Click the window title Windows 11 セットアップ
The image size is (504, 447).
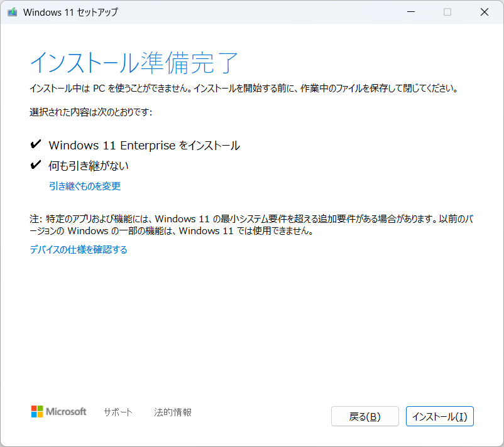coord(71,12)
